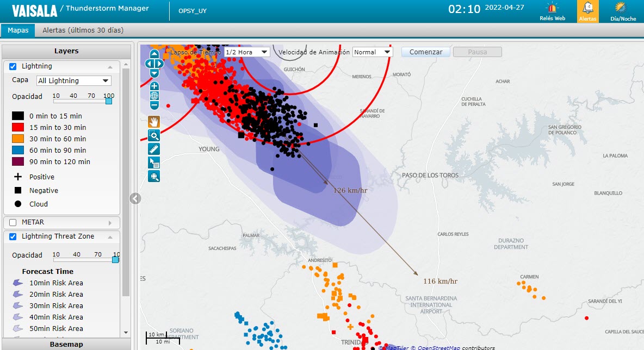Pan the map right with the arrow control
Screen dimensions: 644x350
pyautogui.click(x=159, y=64)
